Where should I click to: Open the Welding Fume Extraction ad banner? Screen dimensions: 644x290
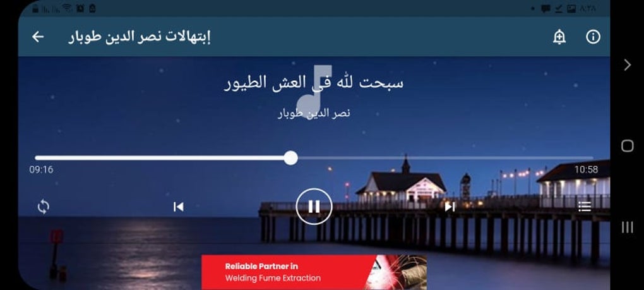(314, 272)
